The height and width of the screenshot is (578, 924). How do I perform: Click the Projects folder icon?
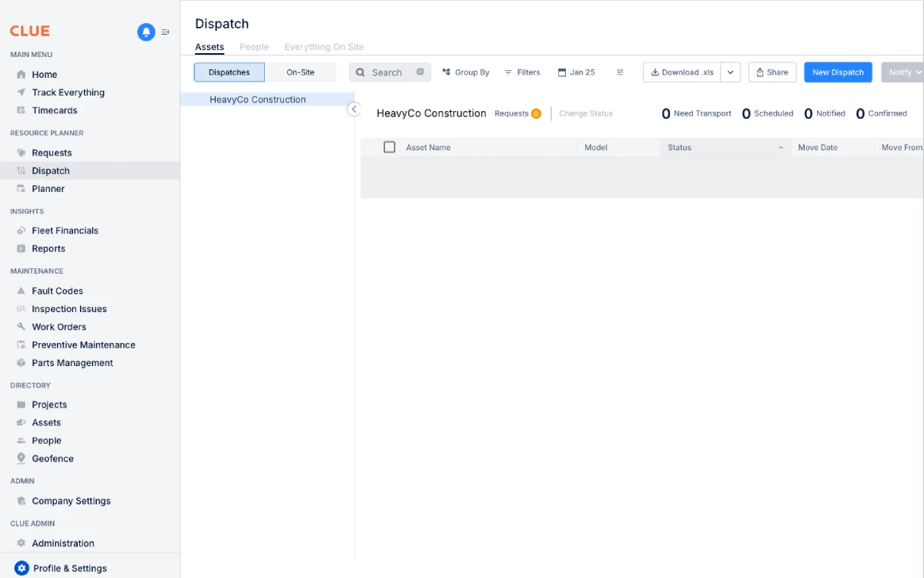(22, 405)
